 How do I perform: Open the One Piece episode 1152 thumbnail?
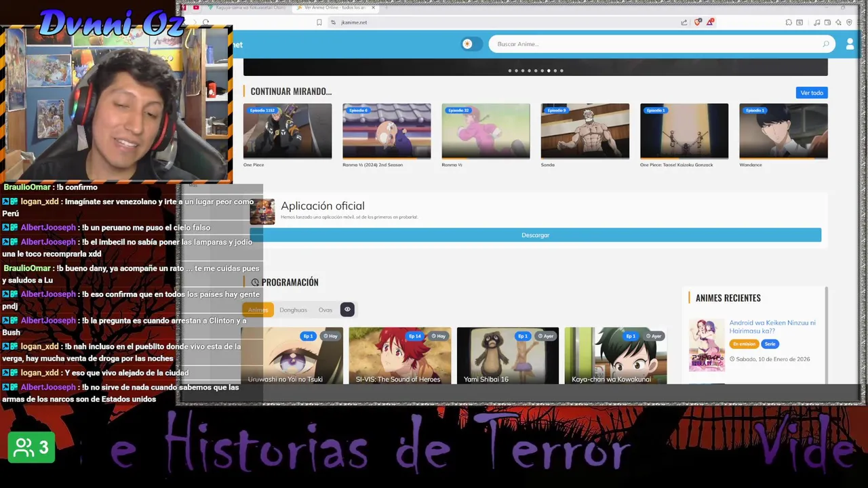pos(288,131)
